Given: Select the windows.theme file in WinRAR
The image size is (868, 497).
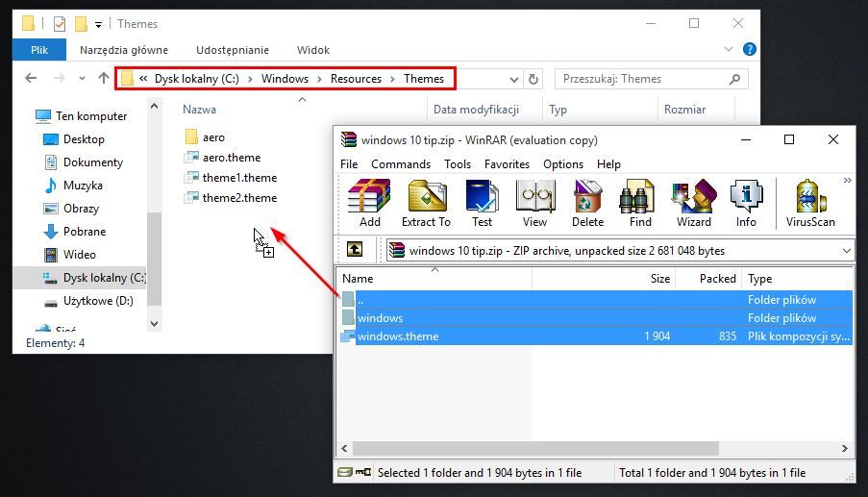Looking at the screenshot, I should tap(596, 335).
